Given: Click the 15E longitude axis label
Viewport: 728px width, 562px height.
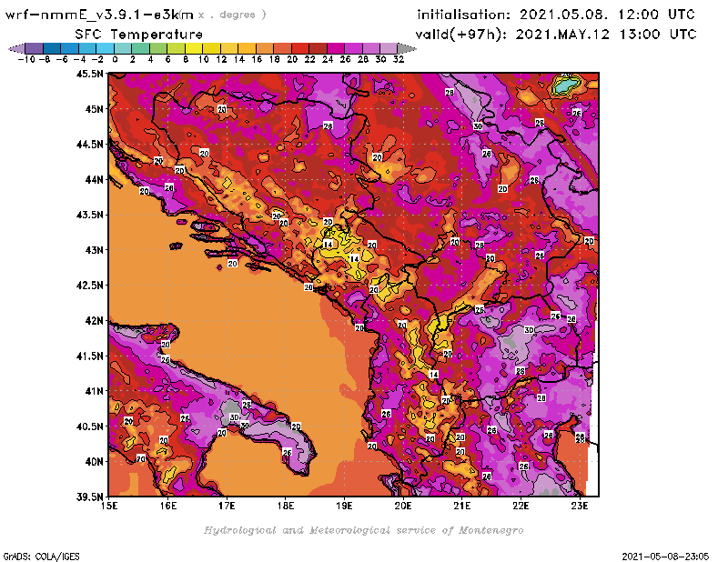Looking at the screenshot, I should pyautogui.click(x=109, y=506).
